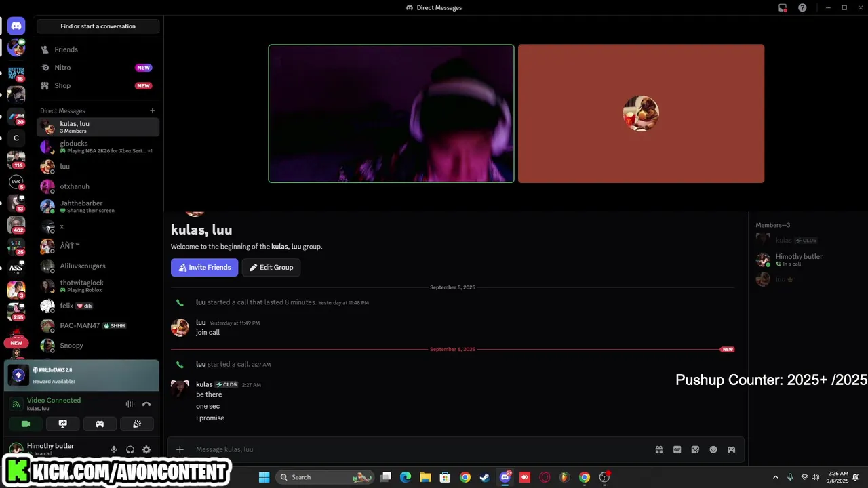Select the camera video tile in call

[391, 114]
